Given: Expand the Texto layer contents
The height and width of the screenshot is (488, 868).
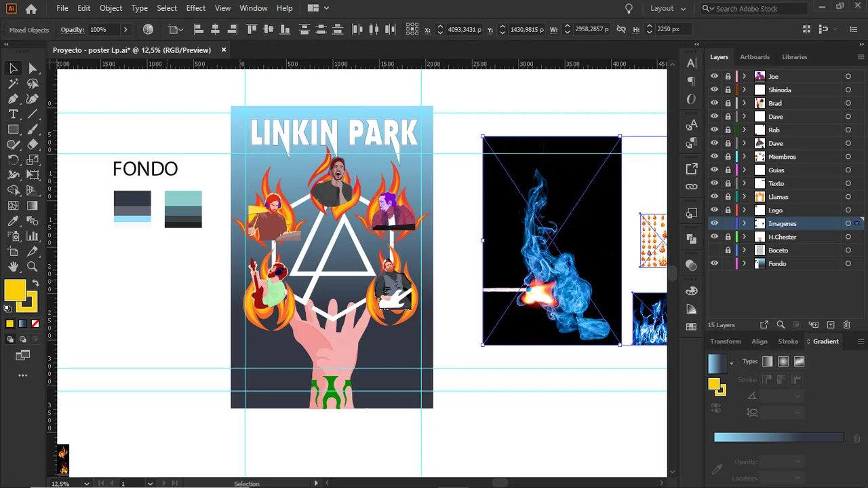Looking at the screenshot, I should pos(744,183).
